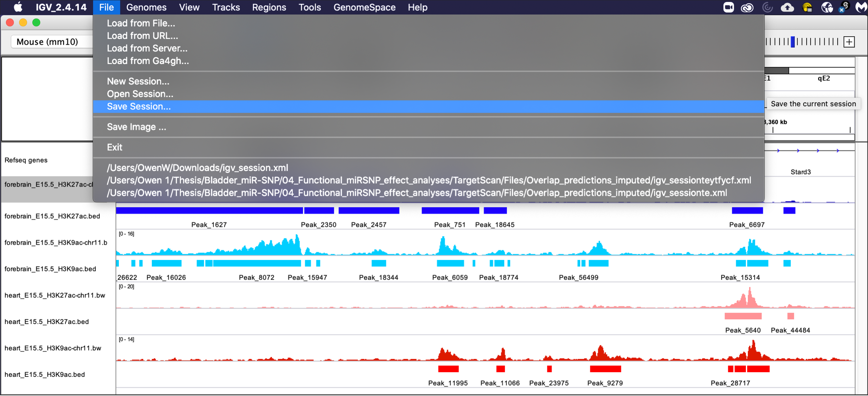Click the globe shield VPN icon
868x396 pixels.
[x=827, y=7]
